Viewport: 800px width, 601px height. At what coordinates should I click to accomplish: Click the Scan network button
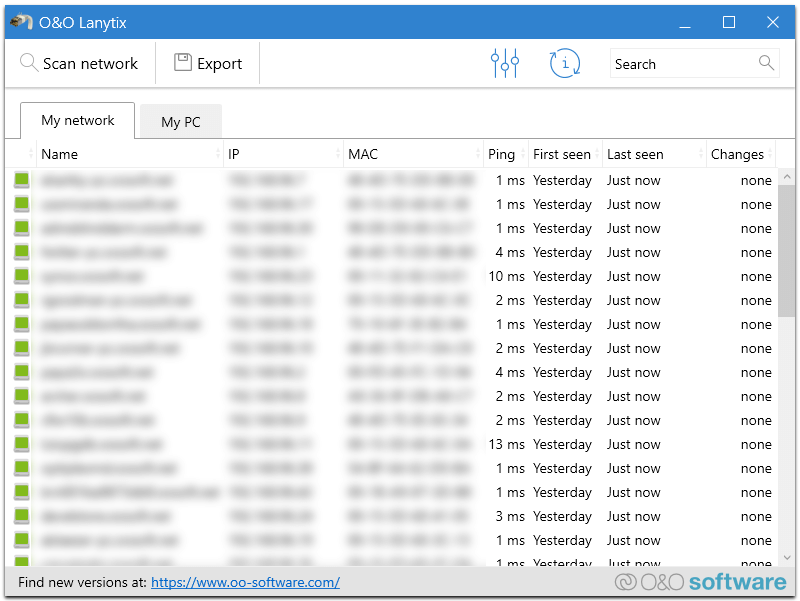pos(80,63)
